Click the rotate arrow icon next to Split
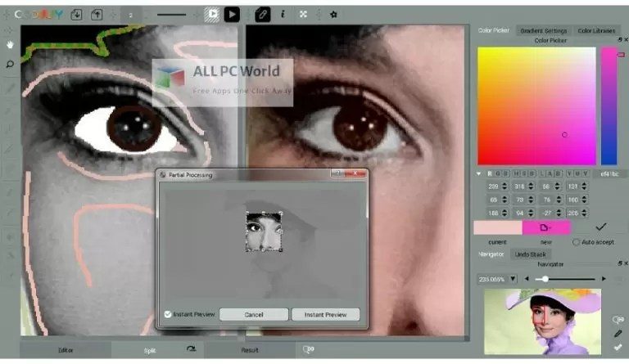The image size is (629, 364). pyautogui.click(x=191, y=348)
